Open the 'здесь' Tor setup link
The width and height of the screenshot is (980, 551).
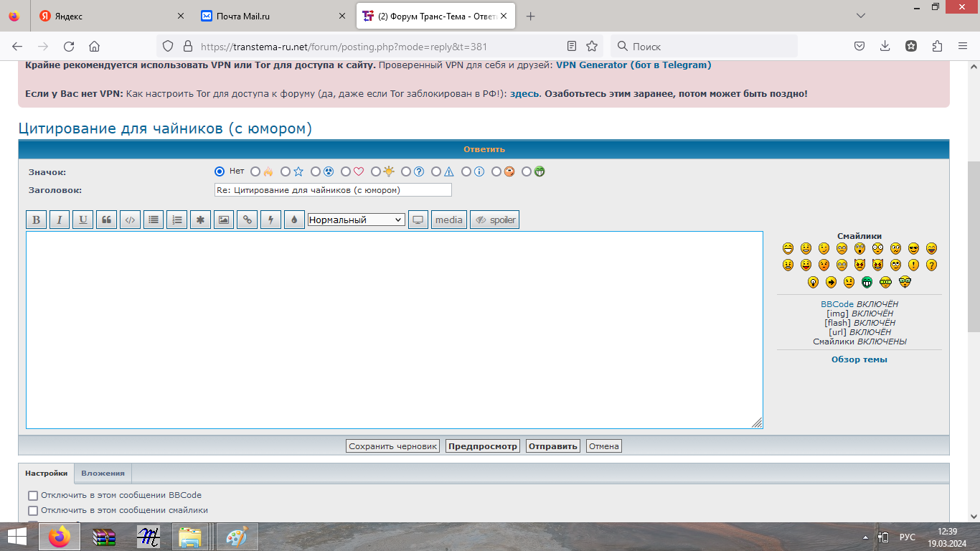(524, 93)
